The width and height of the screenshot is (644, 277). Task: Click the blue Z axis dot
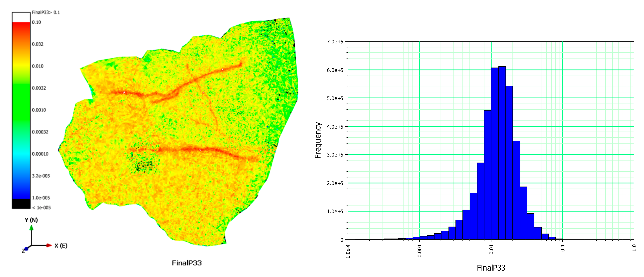tap(26, 249)
